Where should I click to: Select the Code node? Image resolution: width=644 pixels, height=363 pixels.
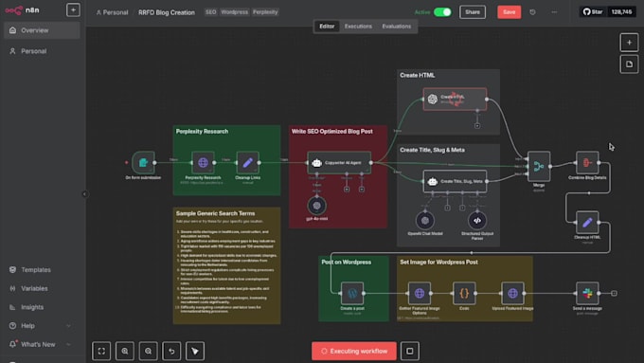(464, 293)
